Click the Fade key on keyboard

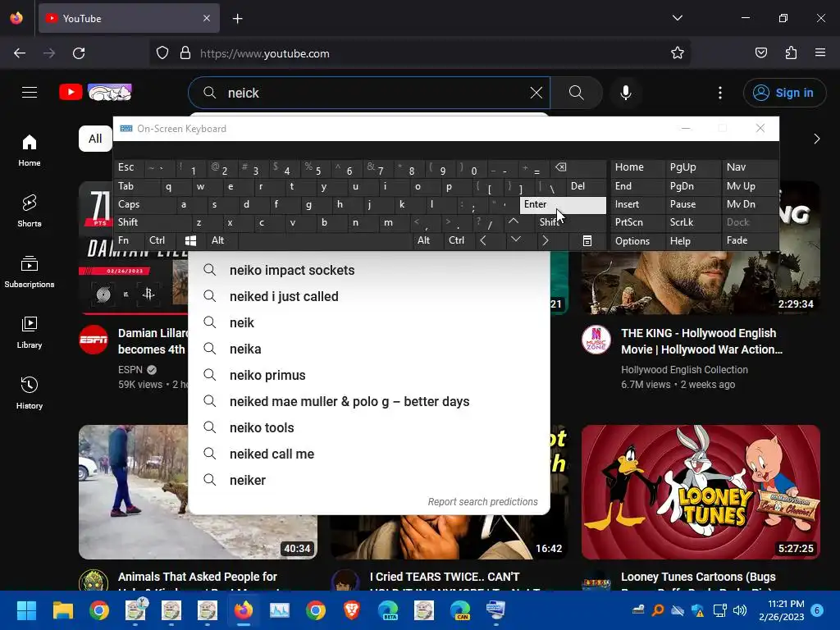click(750, 240)
